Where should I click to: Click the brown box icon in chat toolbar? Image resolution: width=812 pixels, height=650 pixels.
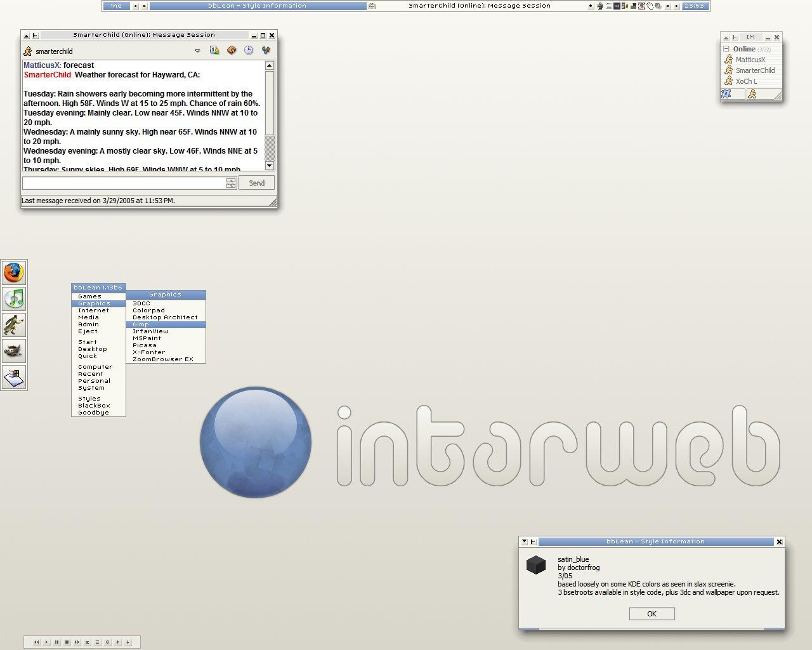coord(232,50)
